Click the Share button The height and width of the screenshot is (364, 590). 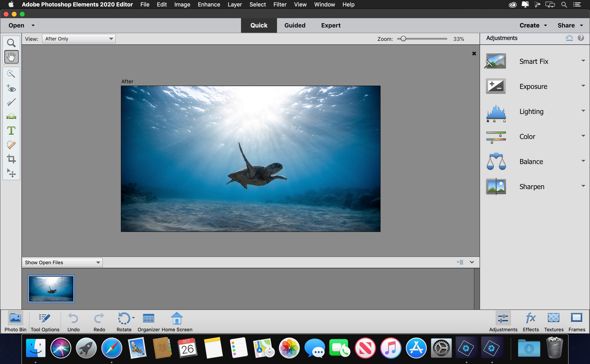pyautogui.click(x=566, y=25)
